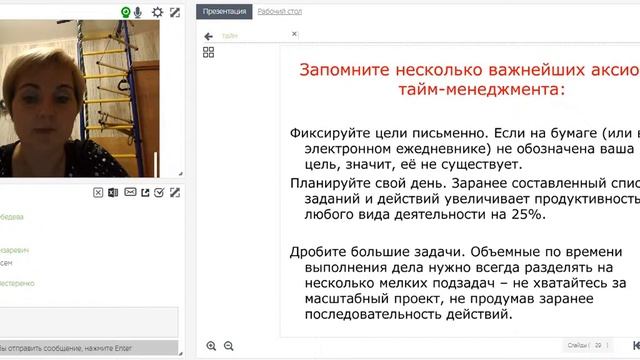Viewport: 640px width, 360px height.
Task: Click the presenter's webcam video
Action: coord(80,98)
